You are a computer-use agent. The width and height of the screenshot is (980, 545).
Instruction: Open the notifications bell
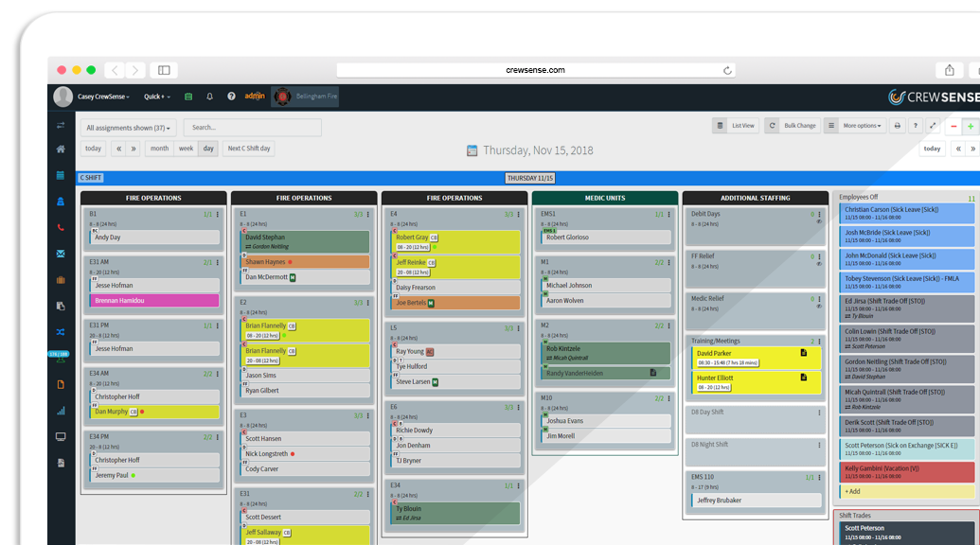click(x=209, y=97)
